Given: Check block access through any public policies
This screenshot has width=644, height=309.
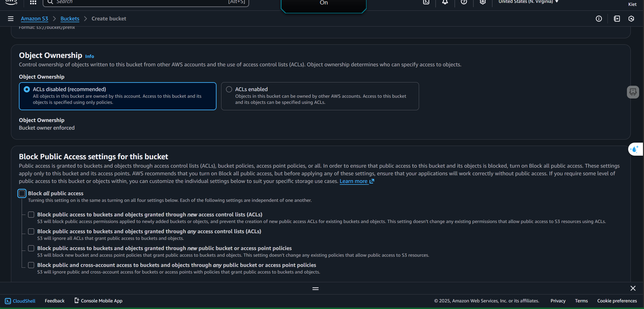Looking at the screenshot, I should (x=31, y=265).
